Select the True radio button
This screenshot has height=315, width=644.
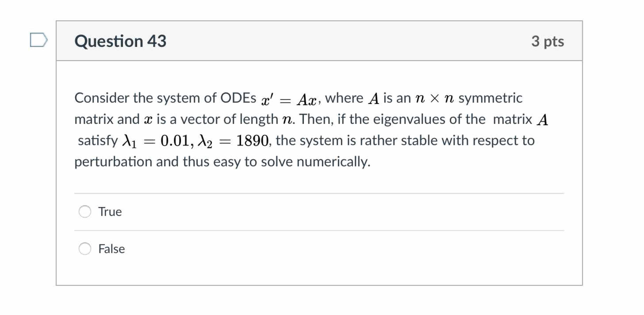pyautogui.click(x=85, y=211)
